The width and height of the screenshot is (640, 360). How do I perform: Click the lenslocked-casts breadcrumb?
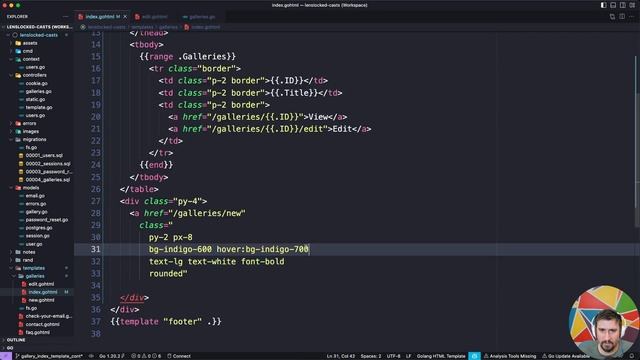[107, 27]
